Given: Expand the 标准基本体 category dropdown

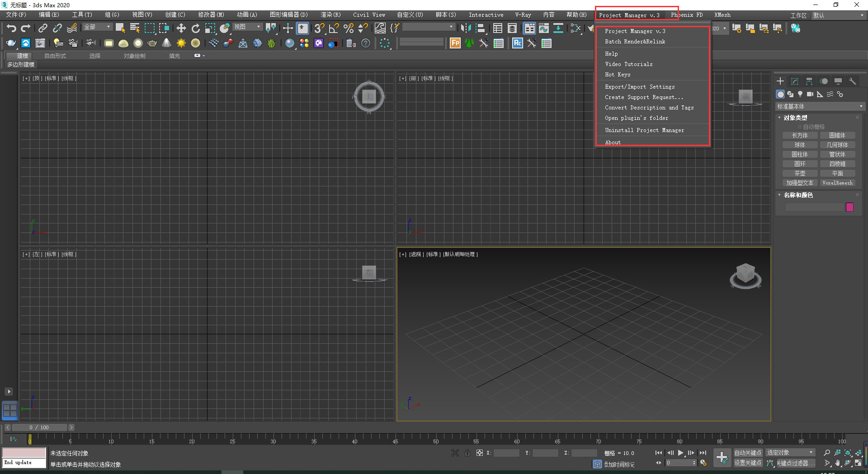Looking at the screenshot, I should pyautogui.click(x=820, y=106).
